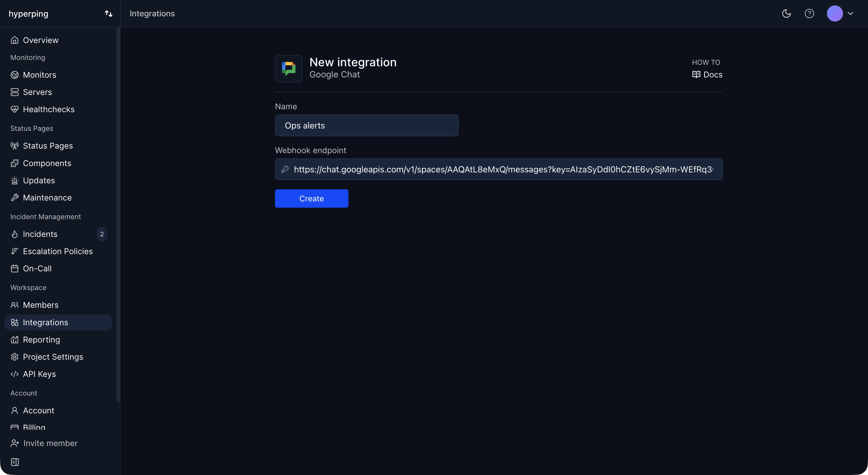Open the Updates page
The image size is (868, 475).
pos(58,180)
